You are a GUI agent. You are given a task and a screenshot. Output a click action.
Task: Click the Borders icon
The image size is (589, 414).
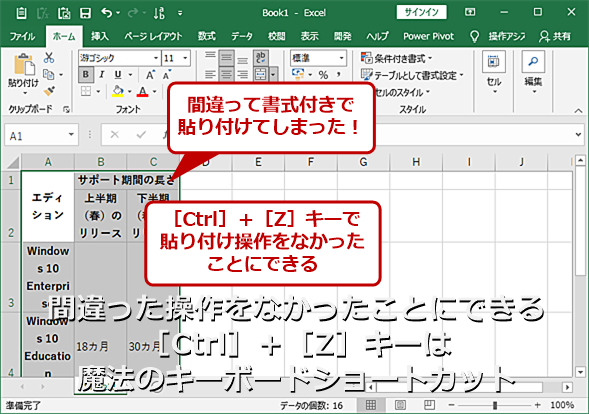[x=86, y=91]
